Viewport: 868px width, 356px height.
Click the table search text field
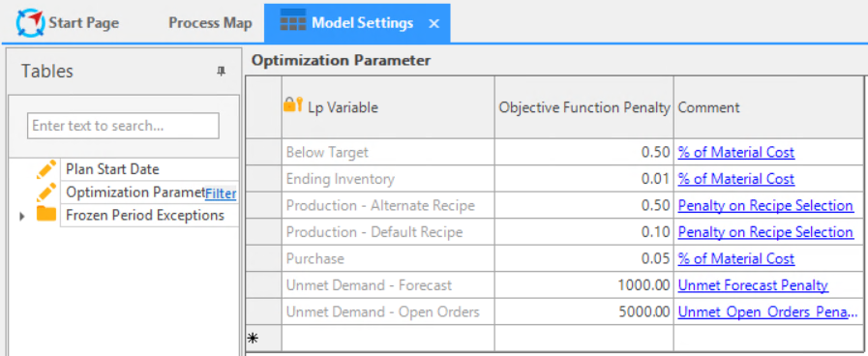[123, 126]
